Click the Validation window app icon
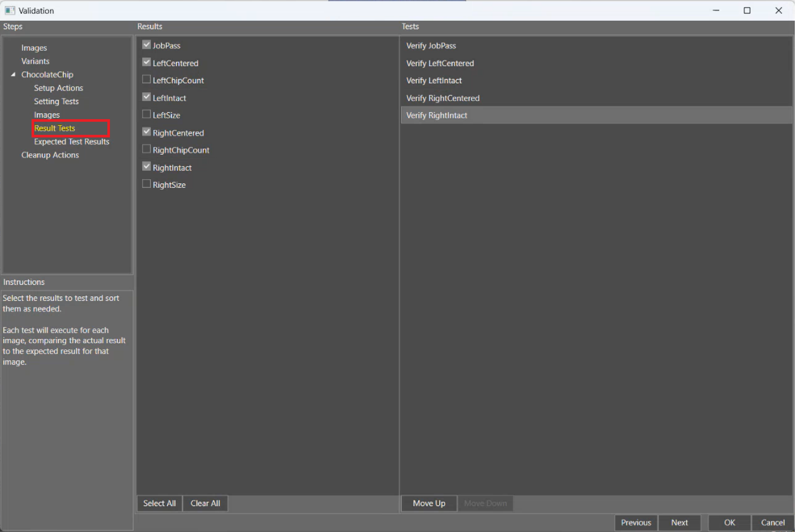This screenshot has width=795, height=532. (x=10, y=11)
